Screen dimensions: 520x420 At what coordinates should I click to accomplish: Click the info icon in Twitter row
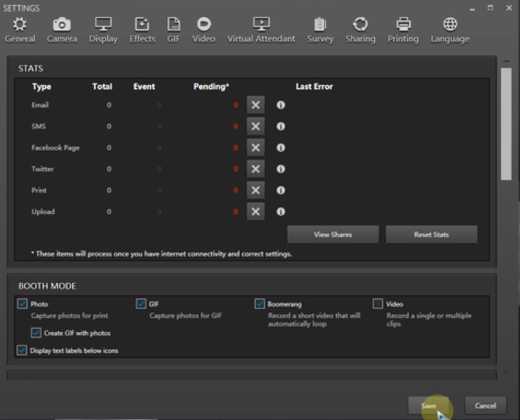281,169
